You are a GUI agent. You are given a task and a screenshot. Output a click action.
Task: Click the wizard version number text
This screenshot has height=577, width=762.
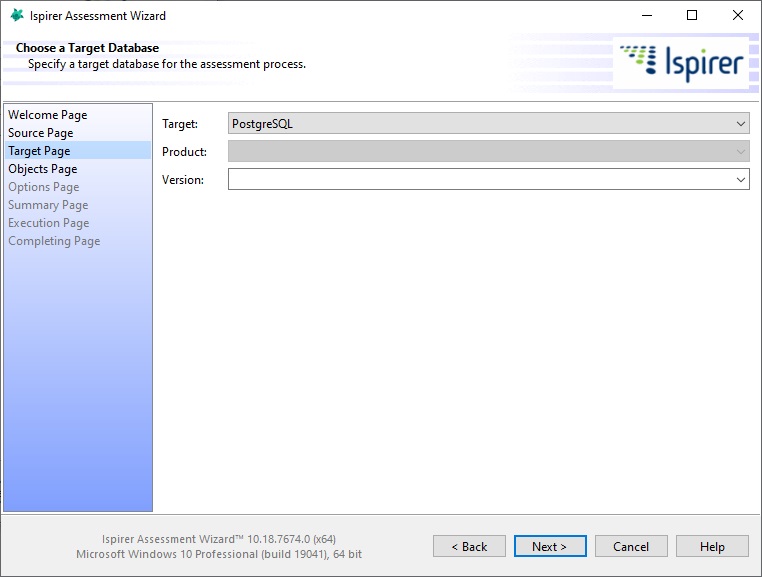(x=219, y=539)
